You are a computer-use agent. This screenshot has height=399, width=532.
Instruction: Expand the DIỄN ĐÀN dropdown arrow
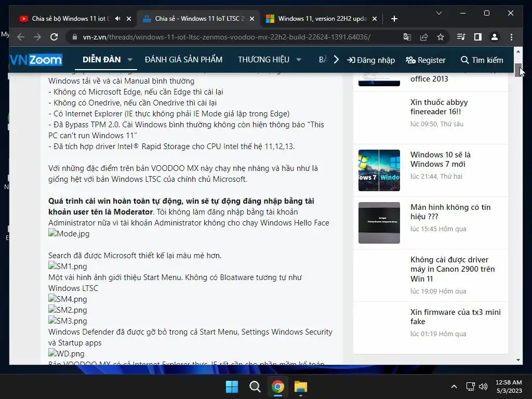[x=130, y=60]
